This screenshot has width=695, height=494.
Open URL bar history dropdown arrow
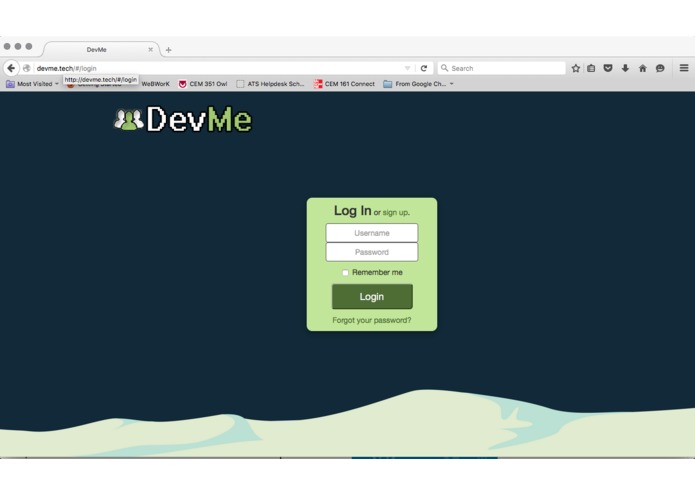[x=407, y=68]
